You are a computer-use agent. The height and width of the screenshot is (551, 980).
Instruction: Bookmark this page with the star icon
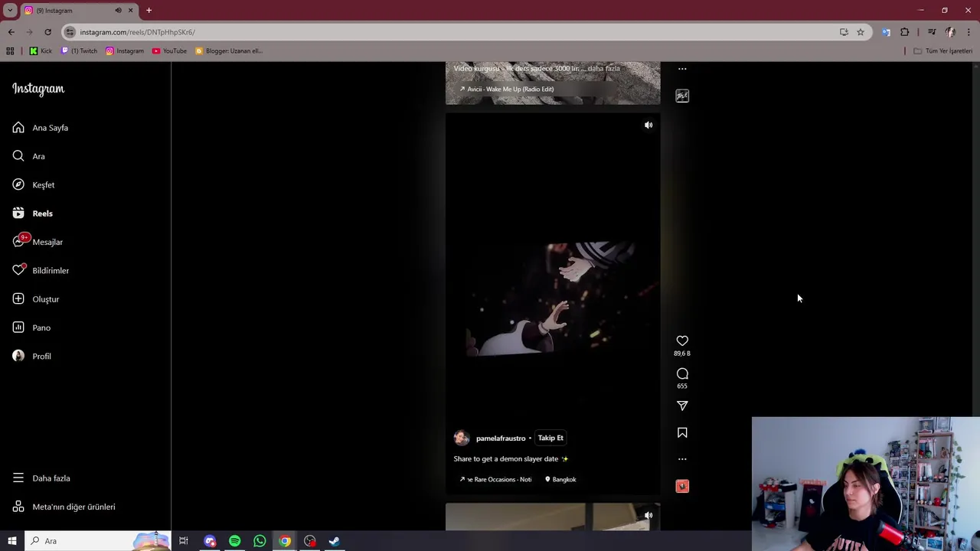coord(861,32)
